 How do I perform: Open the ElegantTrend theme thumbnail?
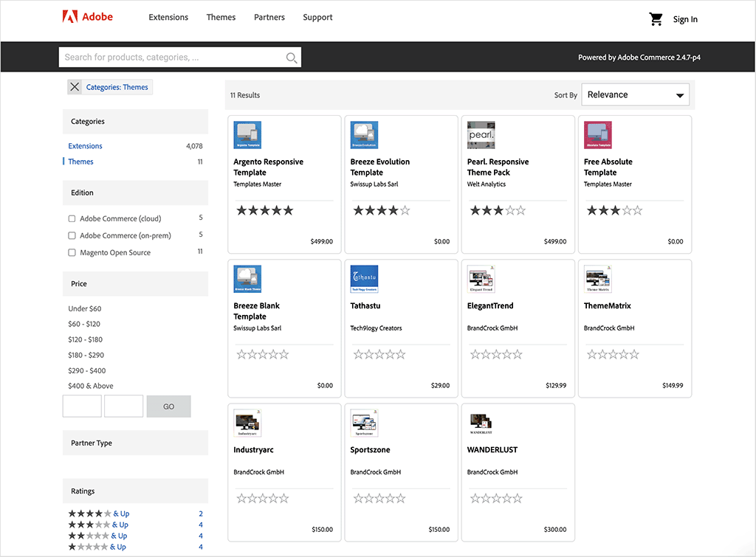coord(481,279)
